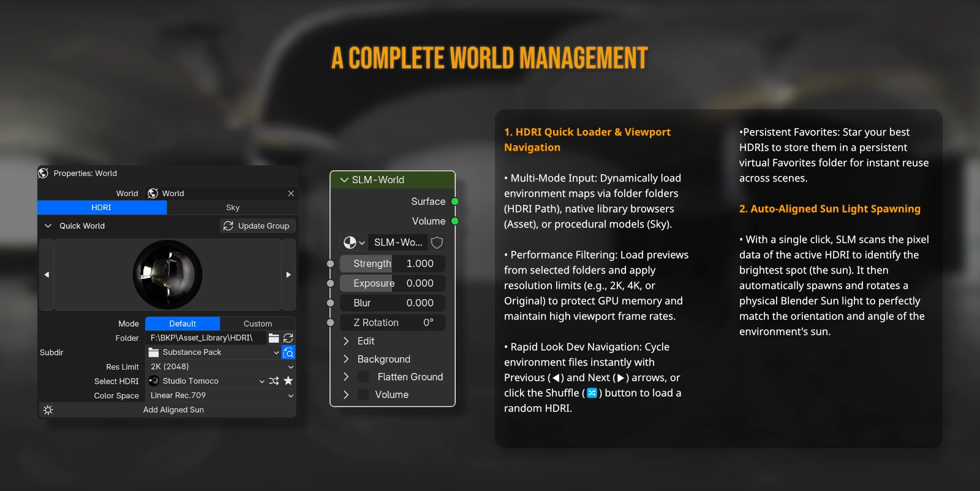Adjust the Exposure slider
Viewport: 980px width, 491px height.
pos(393,283)
